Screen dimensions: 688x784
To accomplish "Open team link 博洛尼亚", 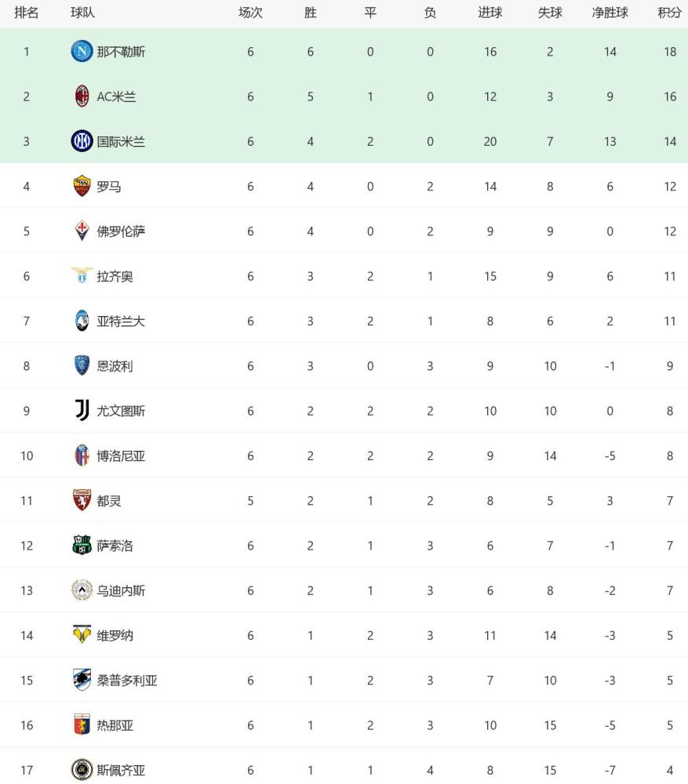I will point(121,456).
